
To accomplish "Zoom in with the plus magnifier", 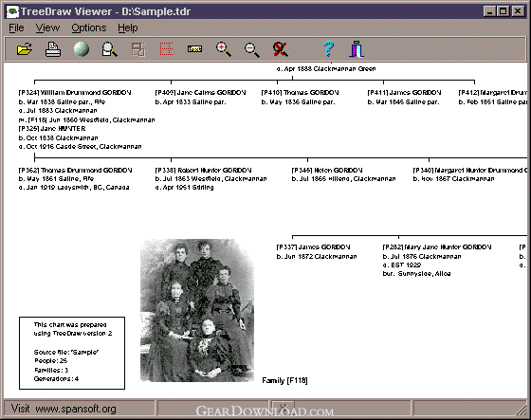I will (224, 49).
